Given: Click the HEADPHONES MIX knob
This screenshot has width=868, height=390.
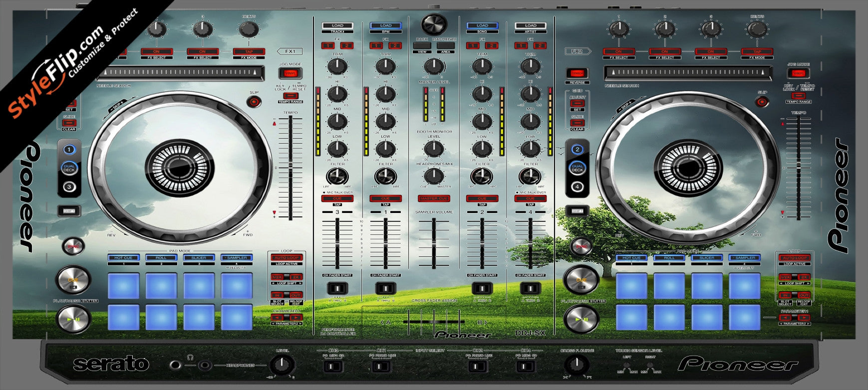Looking at the screenshot, I should pyautogui.click(x=434, y=176).
